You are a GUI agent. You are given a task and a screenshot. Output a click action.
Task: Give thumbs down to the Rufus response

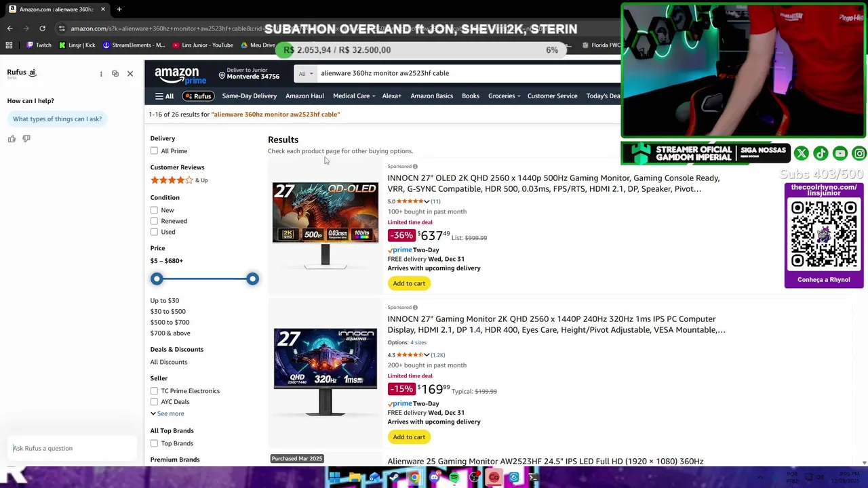tap(26, 138)
